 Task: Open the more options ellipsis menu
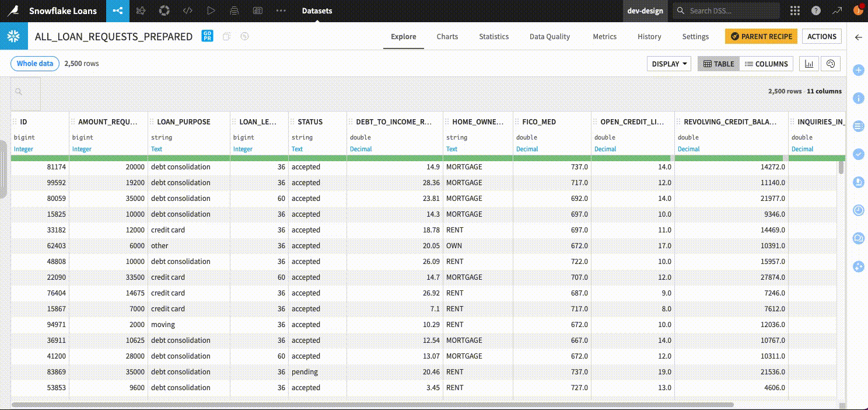[281, 11]
